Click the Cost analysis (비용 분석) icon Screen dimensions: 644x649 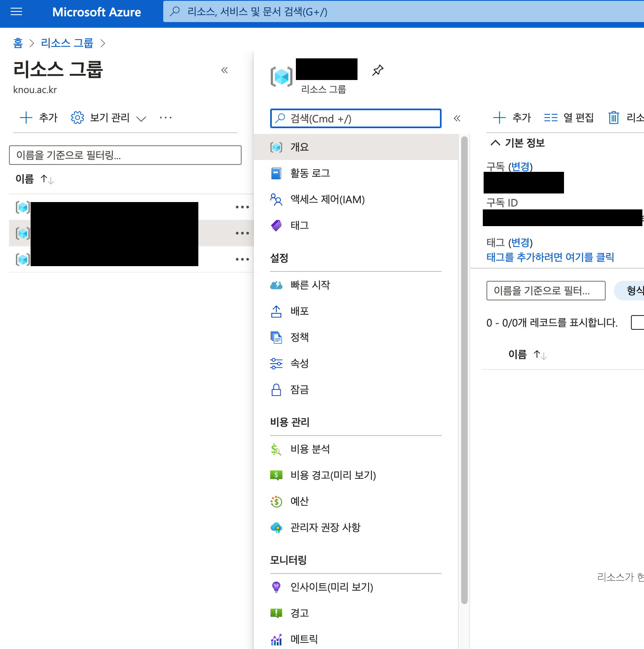tap(276, 449)
